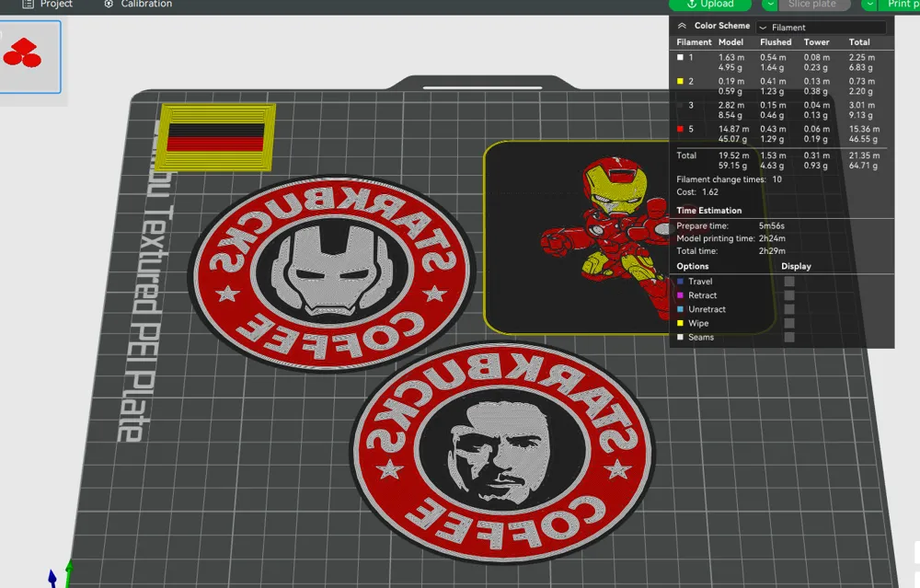Screen dimensions: 920x588
Task: Click the white color square for filament 1
Action: [x=678, y=57]
